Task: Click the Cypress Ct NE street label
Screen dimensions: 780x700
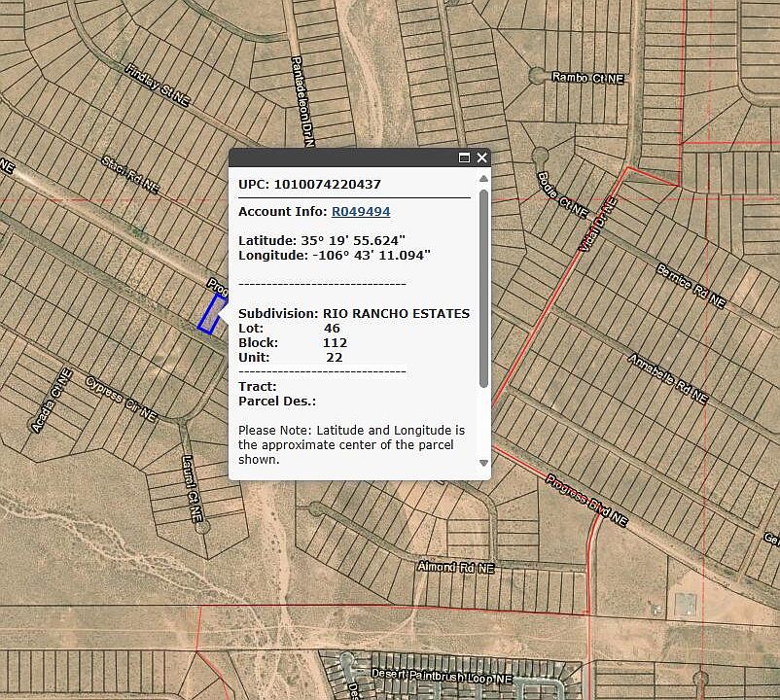Action: click(122, 398)
